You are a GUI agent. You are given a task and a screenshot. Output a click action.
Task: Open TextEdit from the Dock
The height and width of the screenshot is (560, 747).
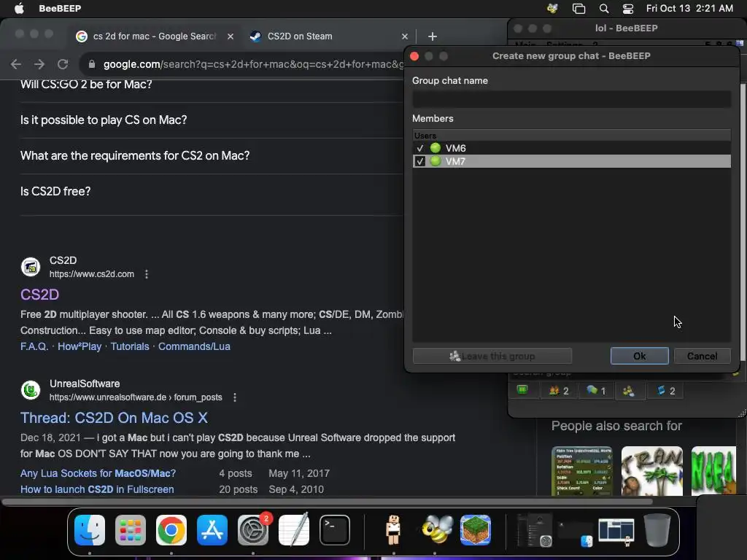pyautogui.click(x=294, y=530)
